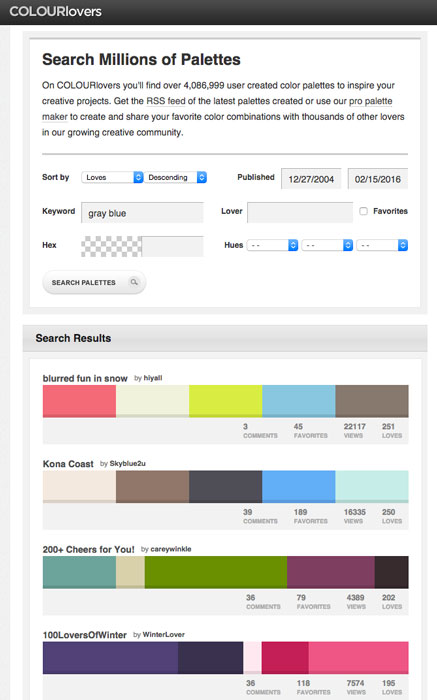Viewport: 437px width, 700px height.
Task: Click the 02/15/2016 end date field
Action: tap(378, 179)
